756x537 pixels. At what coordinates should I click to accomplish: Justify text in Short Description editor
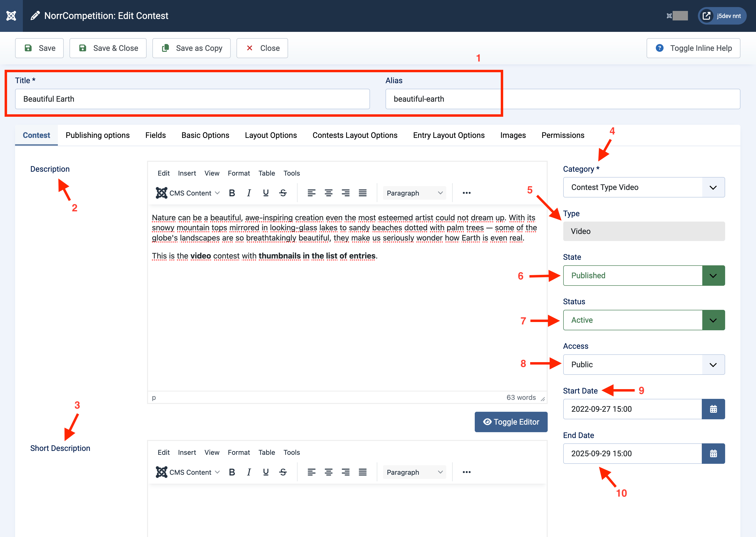tap(363, 472)
